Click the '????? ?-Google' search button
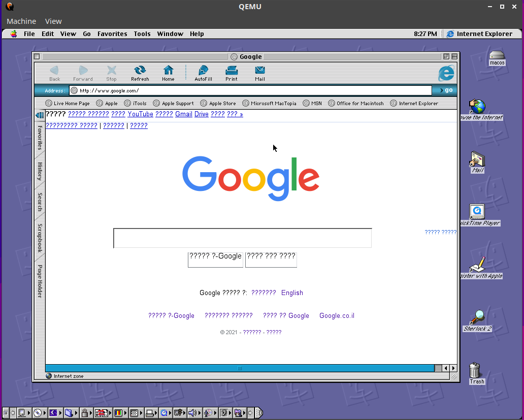Image resolution: width=524 pixels, height=420 pixels. coord(216,260)
